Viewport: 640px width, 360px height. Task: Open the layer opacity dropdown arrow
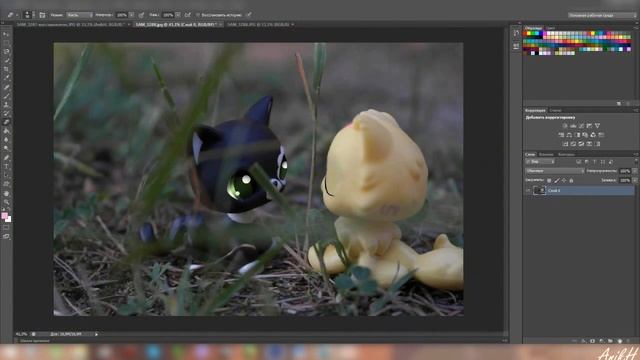[x=635, y=171]
